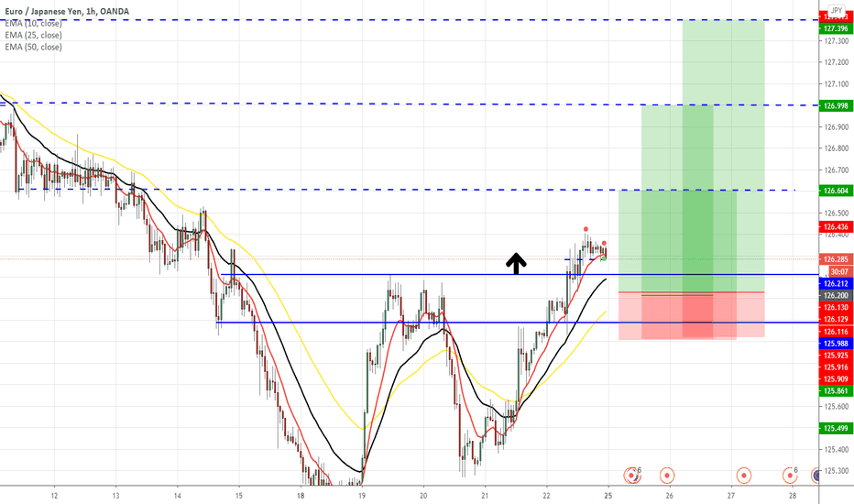Click the red 125.925 price label
Screen dimensions: 854x504
tap(836, 356)
